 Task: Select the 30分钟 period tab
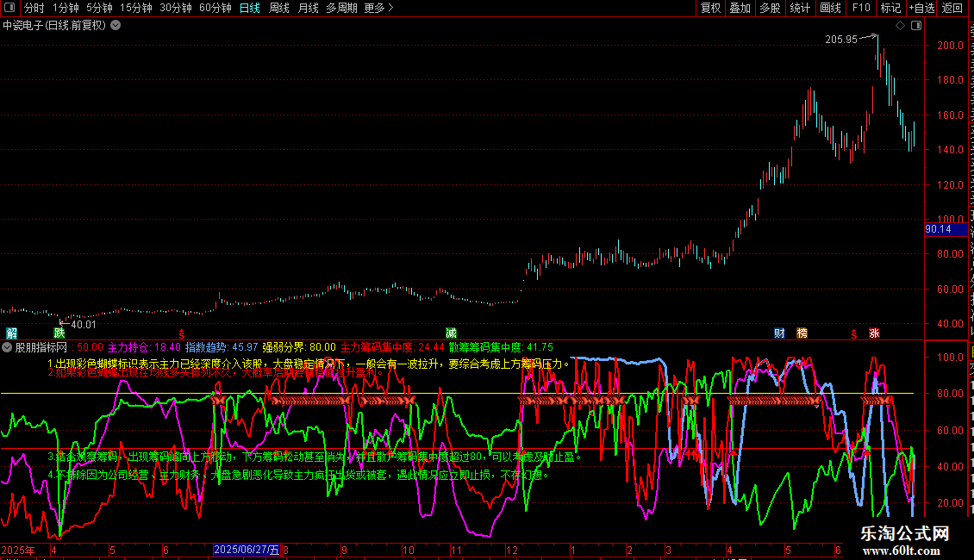[x=175, y=8]
